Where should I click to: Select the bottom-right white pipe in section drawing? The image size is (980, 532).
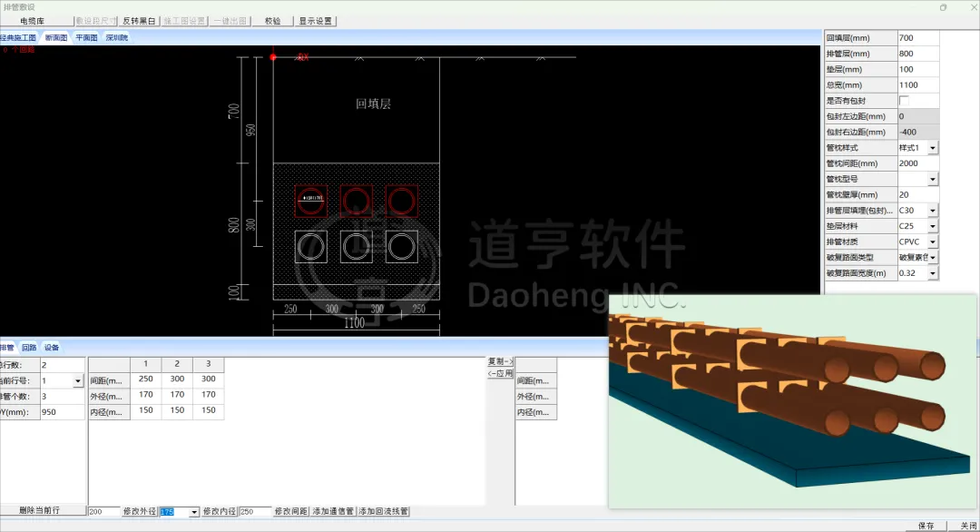[x=402, y=245]
